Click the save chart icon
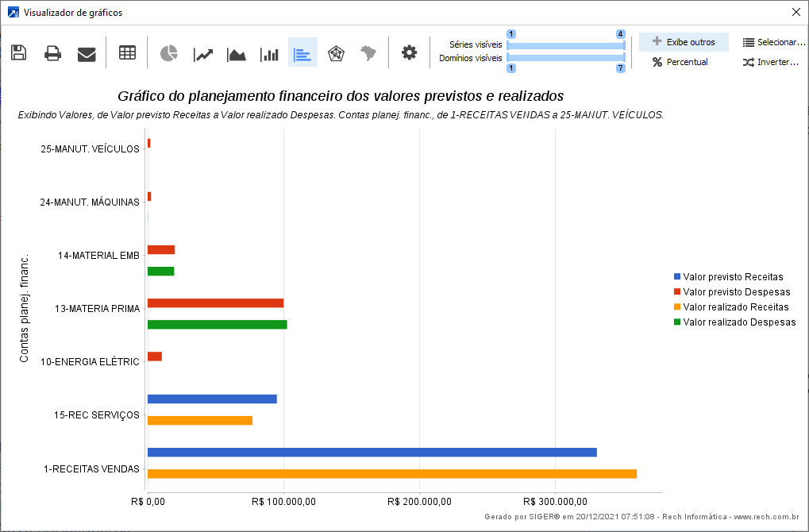Screen dimensions: 809x532 [19, 53]
